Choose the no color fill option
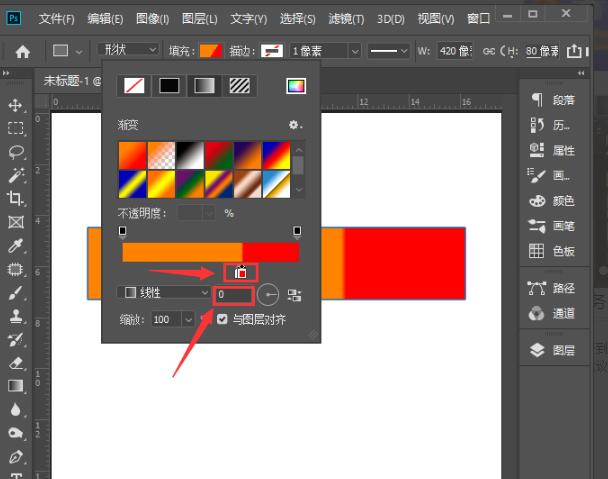The image size is (608, 479). pyautogui.click(x=134, y=86)
